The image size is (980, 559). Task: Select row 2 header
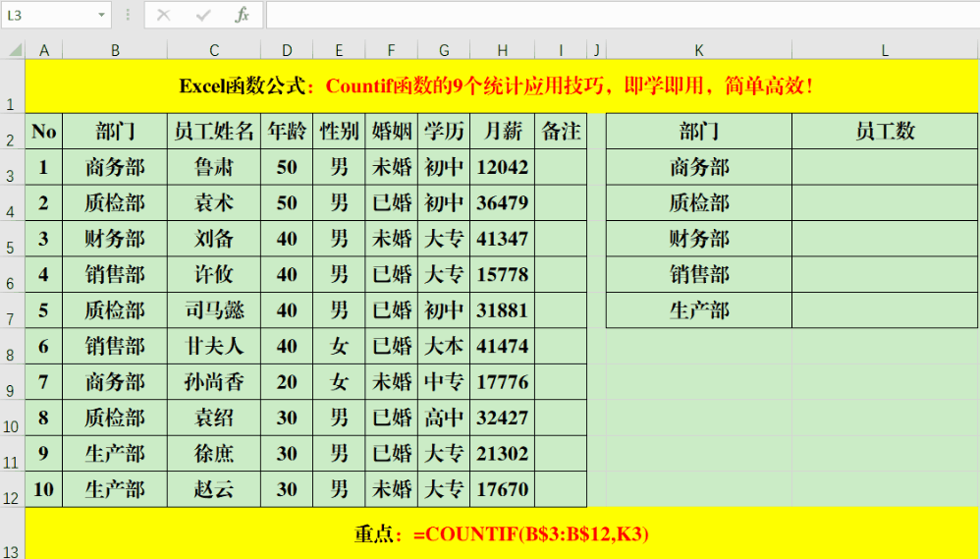click(x=13, y=132)
